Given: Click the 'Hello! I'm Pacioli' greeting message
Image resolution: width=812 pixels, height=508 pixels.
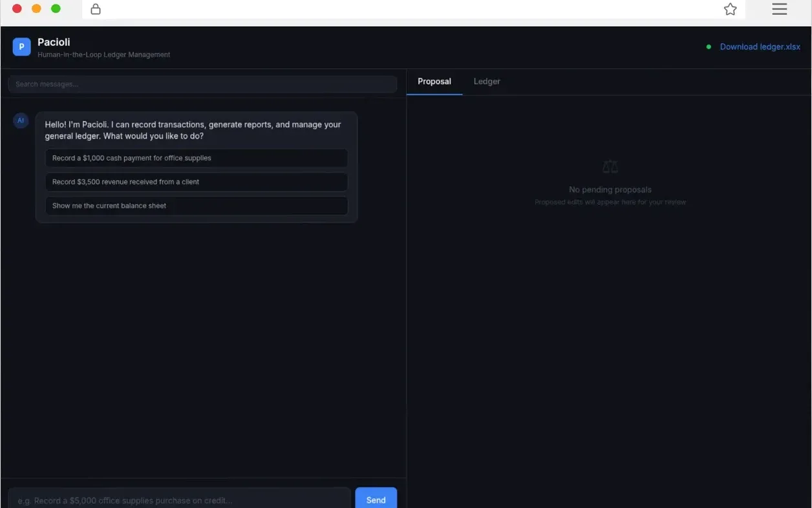Looking at the screenshot, I should point(193,130).
